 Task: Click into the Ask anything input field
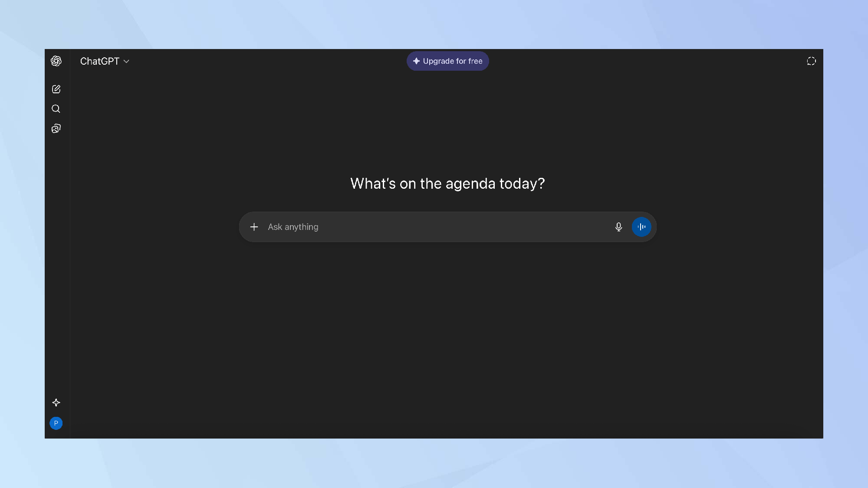pyautogui.click(x=293, y=227)
